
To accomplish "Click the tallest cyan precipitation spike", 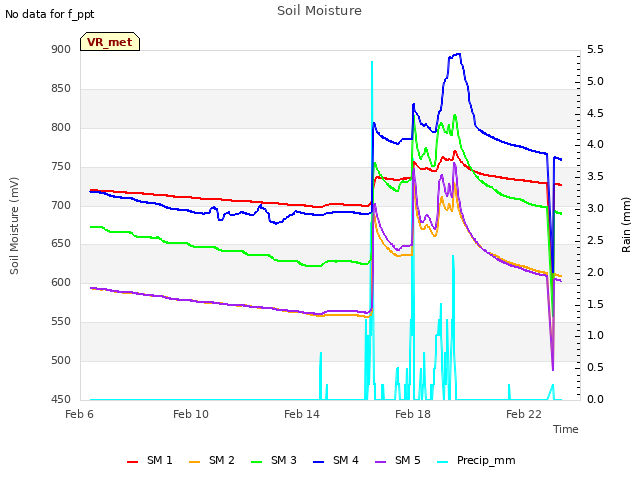I will pos(372,62).
